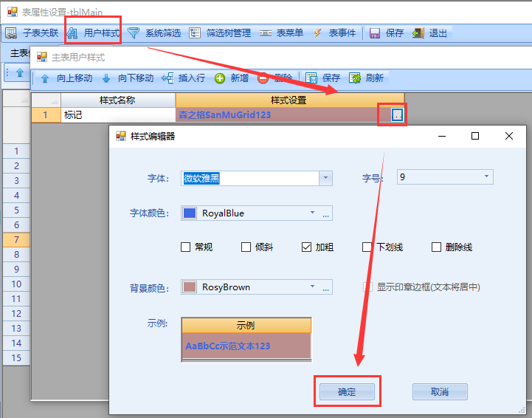Click the 确定 button
The height and width of the screenshot is (418, 532).
(347, 392)
